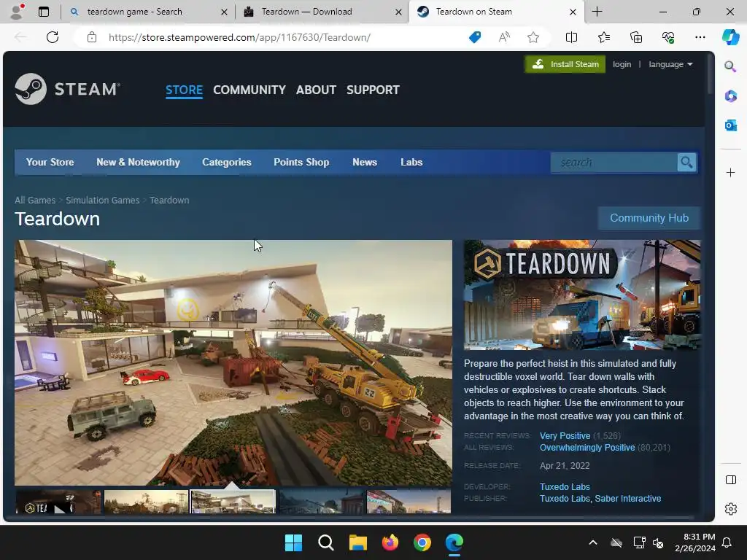Image resolution: width=747 pixels, height=560 pixels.
Task: Launch Chrome from the taskbar
Action: [422, 542]
